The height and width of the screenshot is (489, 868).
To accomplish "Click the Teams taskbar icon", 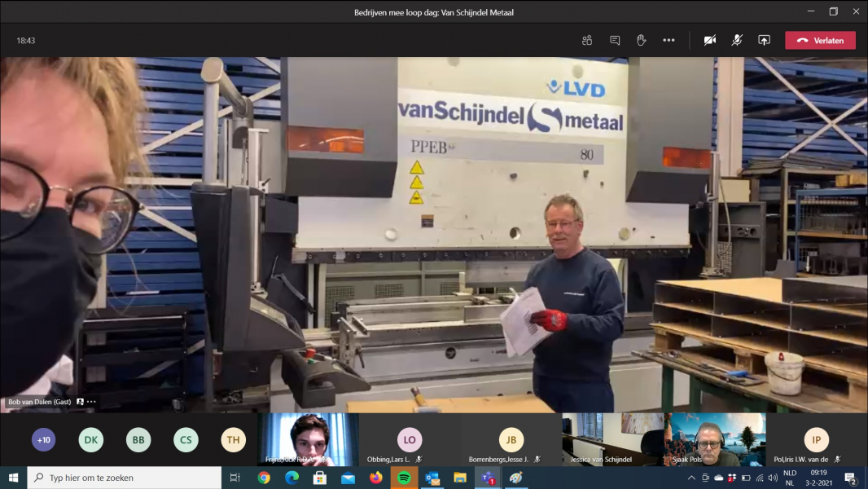I will [488, 478].
